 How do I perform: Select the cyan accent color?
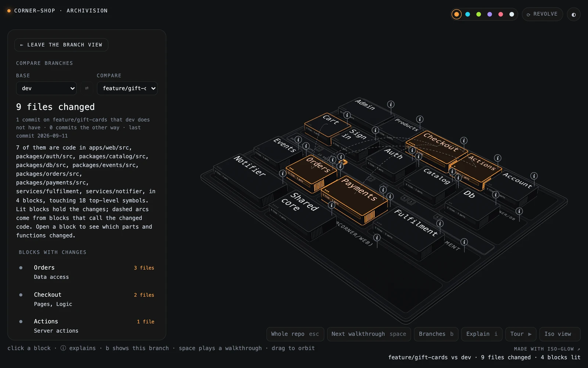(467, 14)
